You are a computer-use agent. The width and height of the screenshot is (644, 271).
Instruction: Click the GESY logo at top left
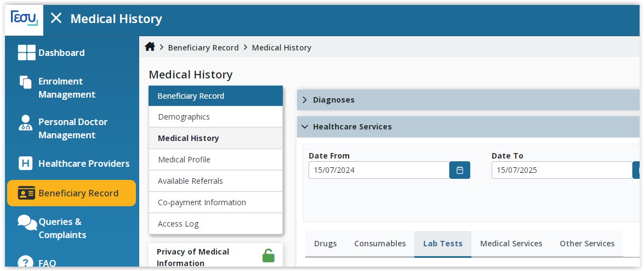coord(24,19)
